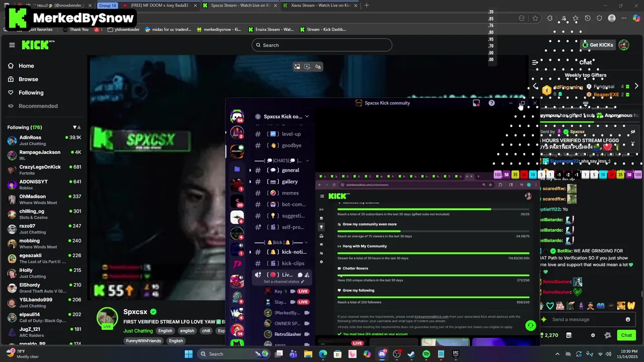
Task: Click the Get KICKs button
Action: click(597, 45)
